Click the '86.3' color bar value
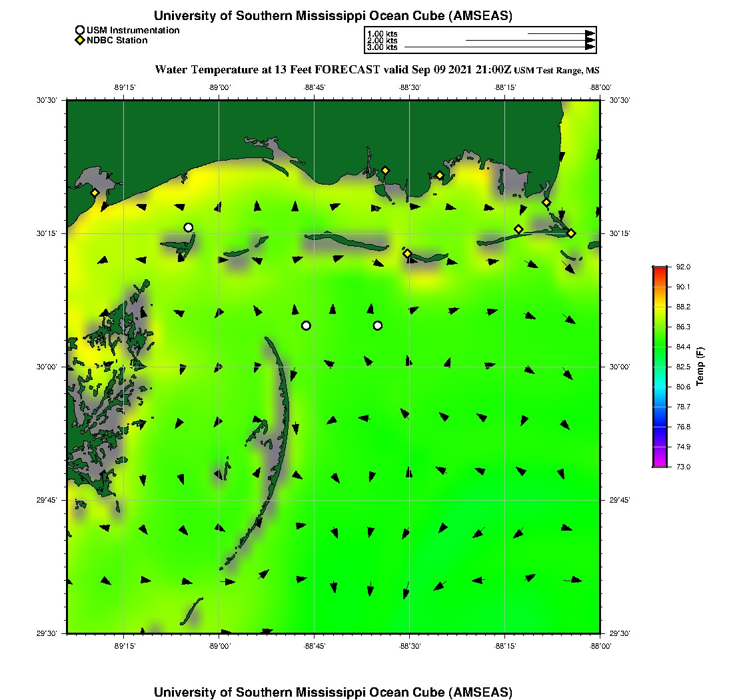This screenshot has width=733, height=700. [x=683, y=327]
